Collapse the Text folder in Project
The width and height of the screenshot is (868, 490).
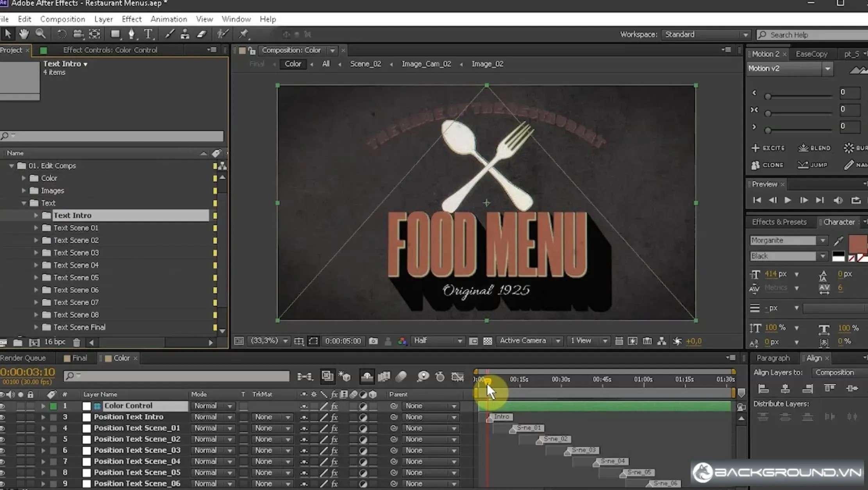point(24,203)
